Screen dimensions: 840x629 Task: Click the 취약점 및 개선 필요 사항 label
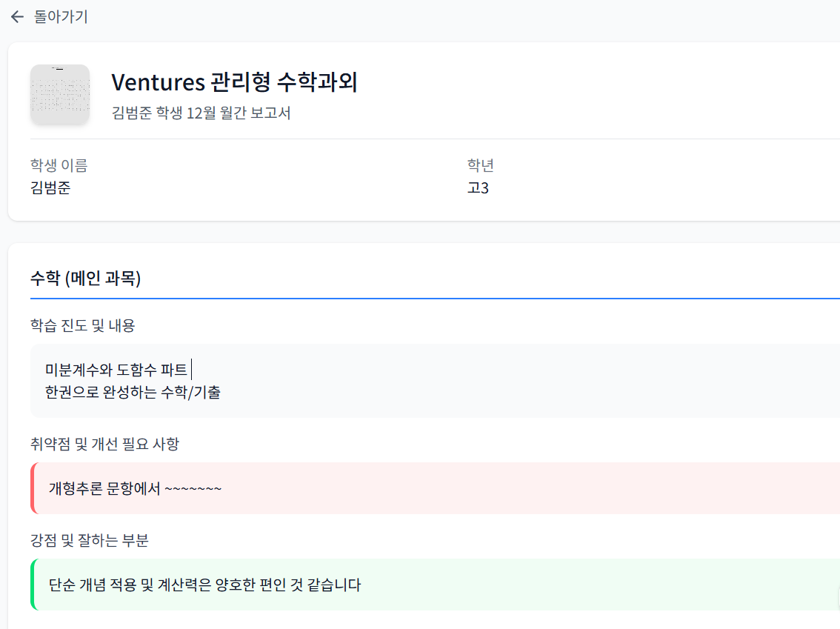(104, 444)
